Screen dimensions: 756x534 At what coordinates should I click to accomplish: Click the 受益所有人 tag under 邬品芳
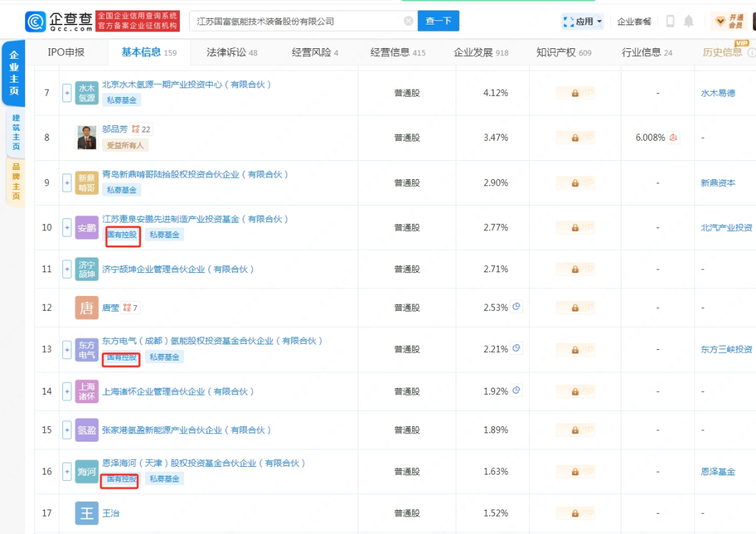pyautogui.click(x=125, y=145)
